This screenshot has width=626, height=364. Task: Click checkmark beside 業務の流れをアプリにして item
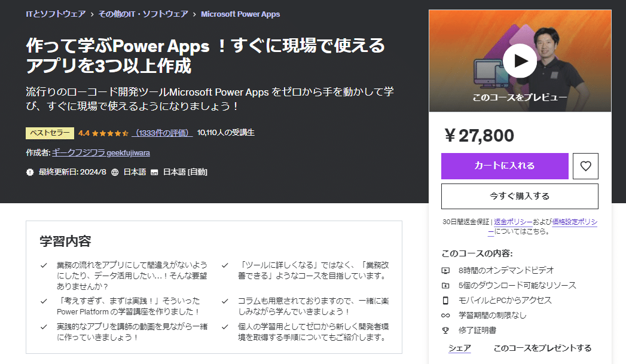click(x=44, y=265)
